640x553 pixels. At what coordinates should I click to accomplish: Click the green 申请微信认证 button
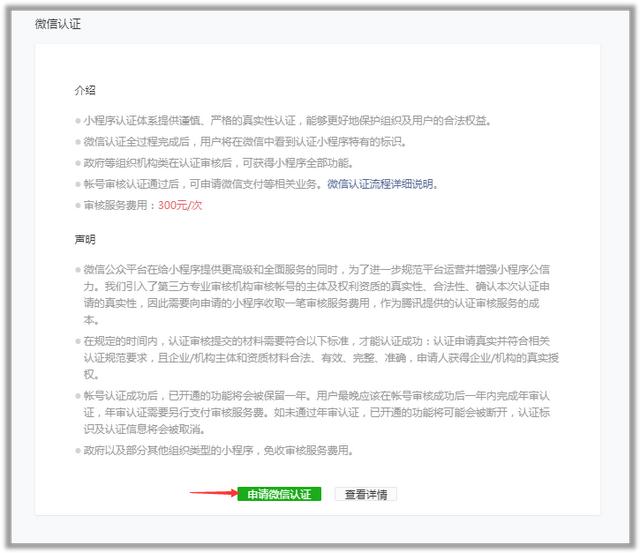coord(279,494)
